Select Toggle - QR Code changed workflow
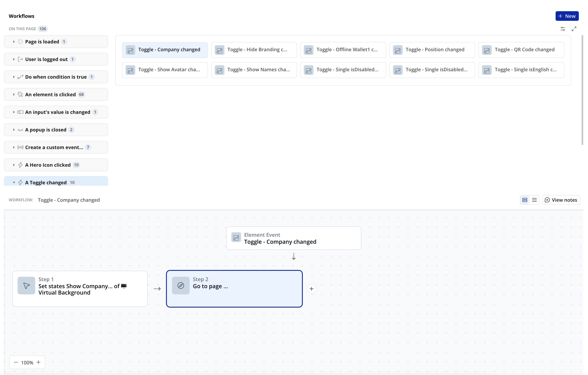The width and height of the screenshot is (588, 375). click(x=521, y=50)
